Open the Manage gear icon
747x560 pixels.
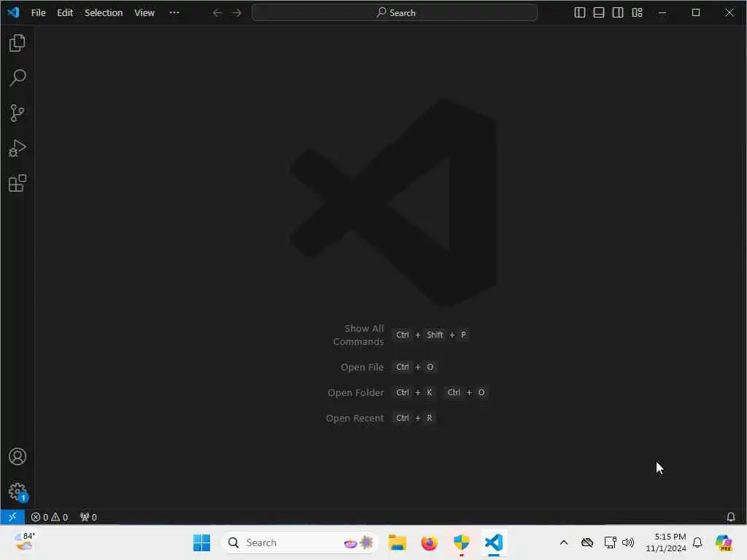coord(18,491)
